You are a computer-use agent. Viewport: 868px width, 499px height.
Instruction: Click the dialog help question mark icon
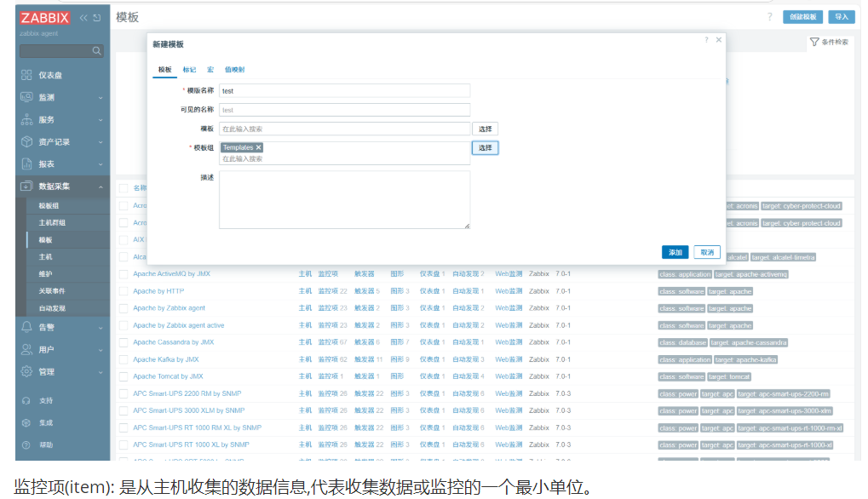point(706,40)
